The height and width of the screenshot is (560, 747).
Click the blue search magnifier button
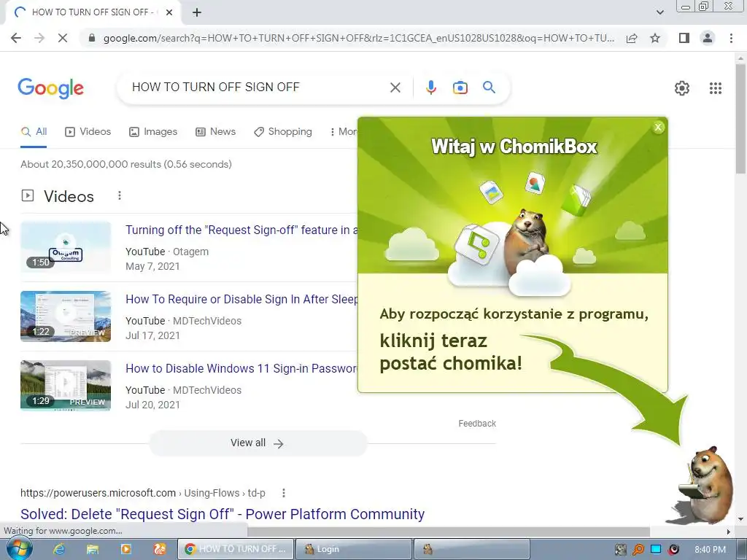point(489,87)
